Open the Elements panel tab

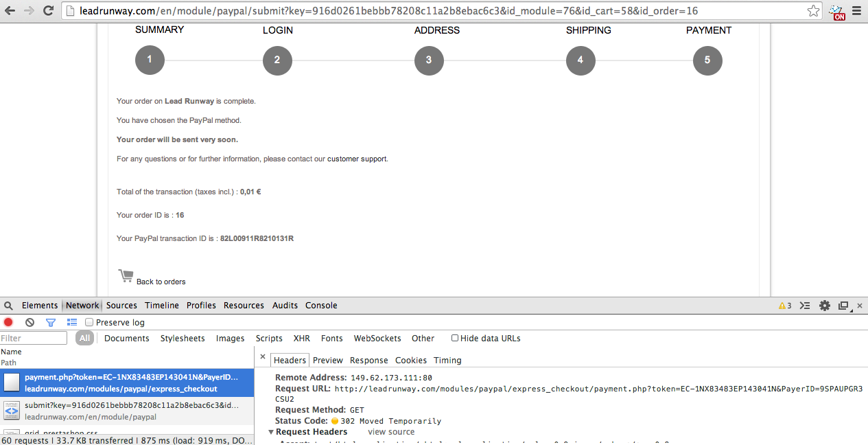tap(40, 306)
